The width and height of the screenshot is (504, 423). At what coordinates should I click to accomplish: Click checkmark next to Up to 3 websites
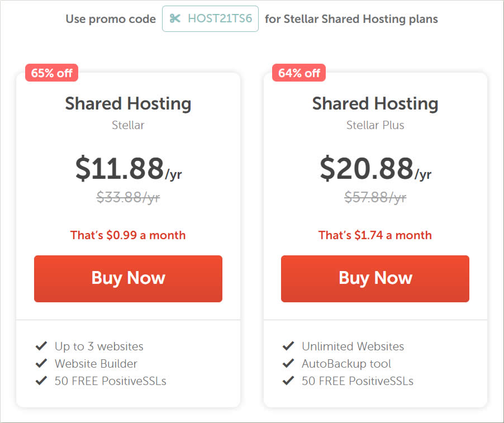tap(41, 346)
